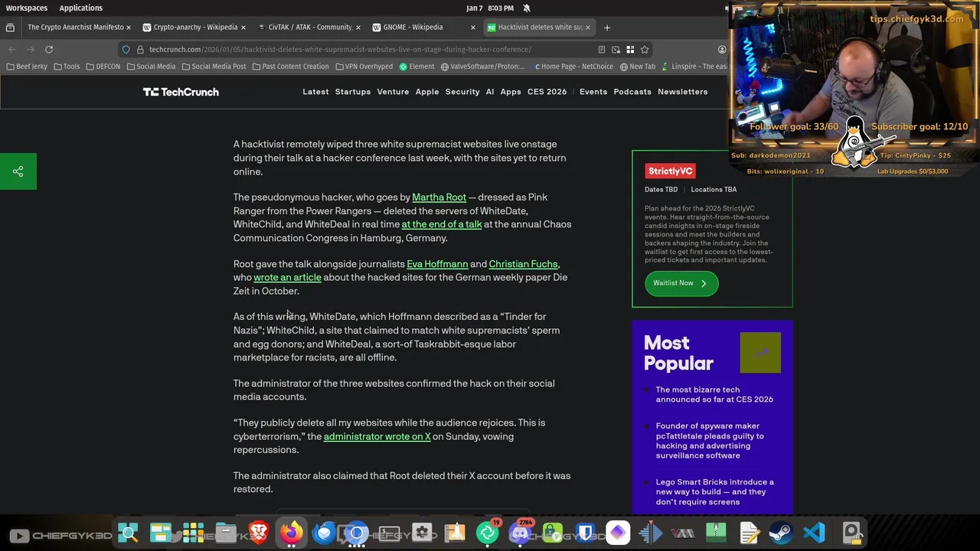The width and height of the screenshot is (980, 551).
Task: Open the terminal icon in the dock
Action: (x=389, y=533)
